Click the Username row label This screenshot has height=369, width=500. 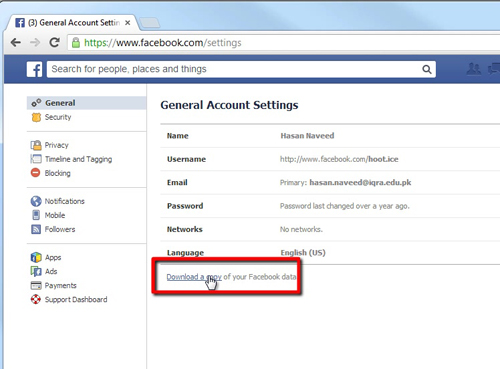186,159
